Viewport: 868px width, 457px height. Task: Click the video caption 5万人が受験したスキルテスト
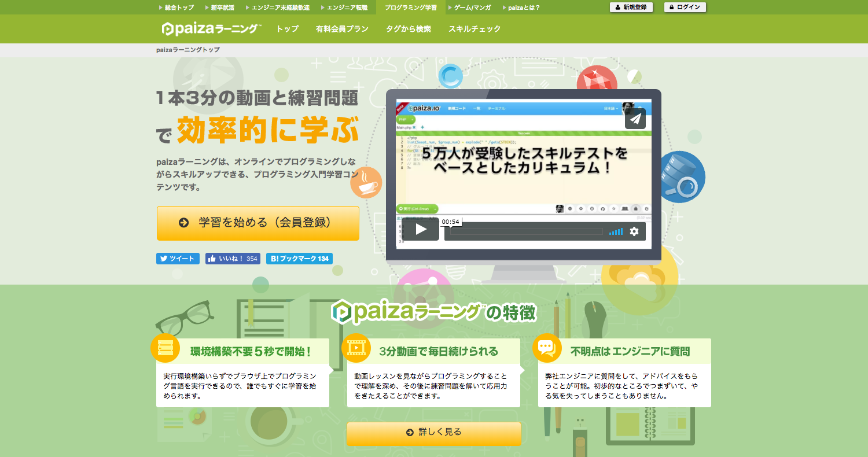[x=524, y=161]
